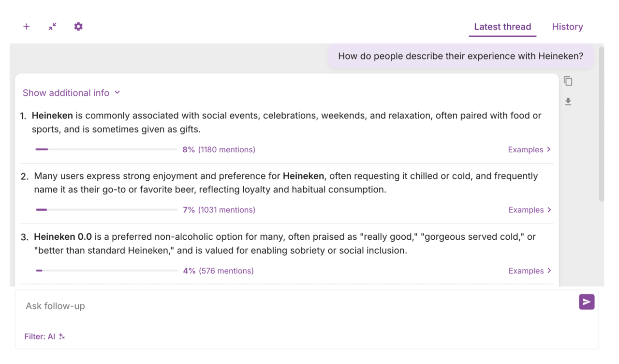This screenshot has height=364, width=619.
Task: Click the 7% mentions progress bar
Action: point(106,210)
